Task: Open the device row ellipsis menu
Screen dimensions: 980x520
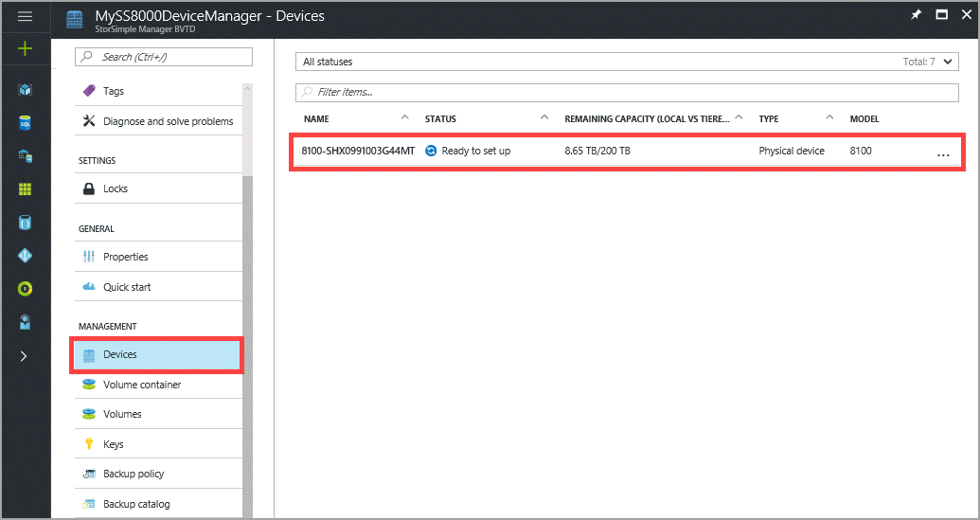Action: click(944, 155)
